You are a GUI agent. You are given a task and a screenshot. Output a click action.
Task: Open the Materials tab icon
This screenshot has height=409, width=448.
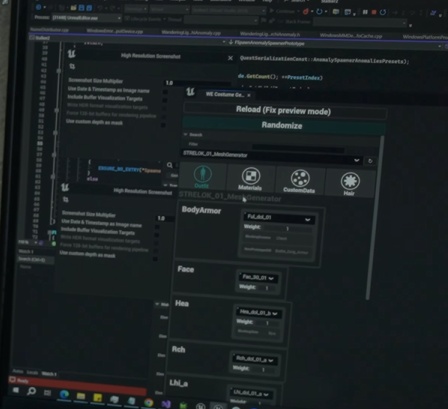251,179
